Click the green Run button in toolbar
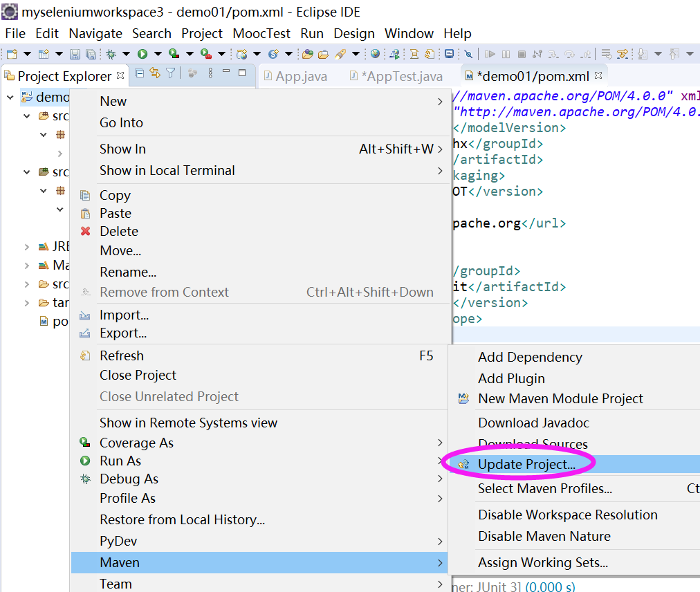 click(142, 54)
